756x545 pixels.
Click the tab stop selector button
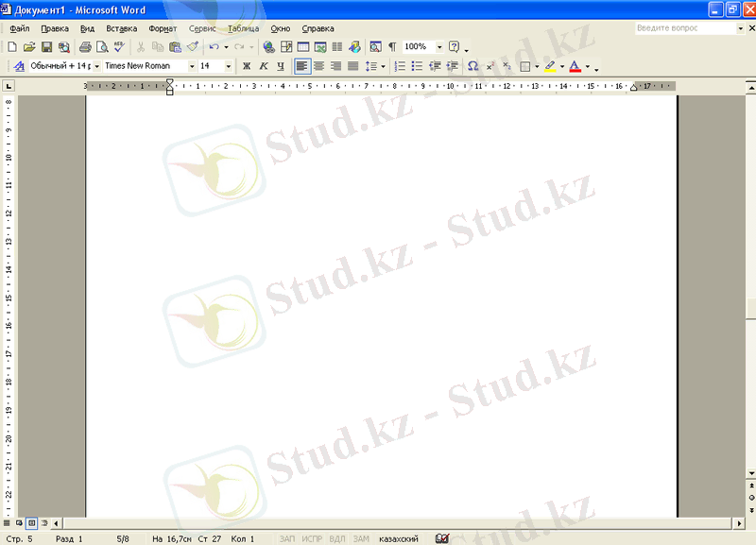click(9, 86)
